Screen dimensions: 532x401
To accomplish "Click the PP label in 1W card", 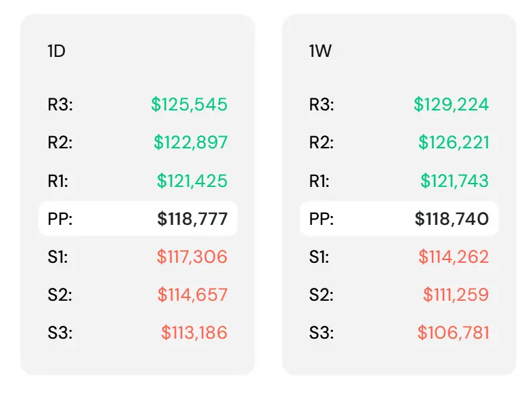I will pyautogui.click(x=322, y=219).
